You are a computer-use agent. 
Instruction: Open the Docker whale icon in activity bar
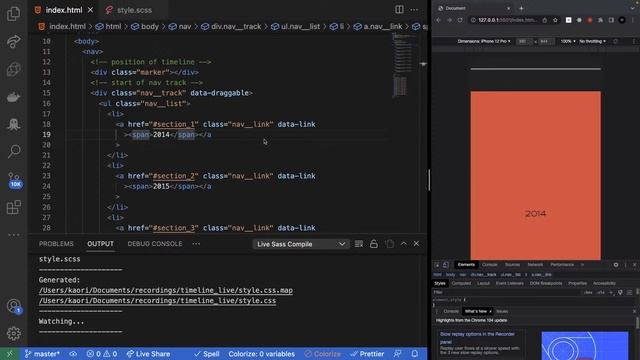coord(13,97)
